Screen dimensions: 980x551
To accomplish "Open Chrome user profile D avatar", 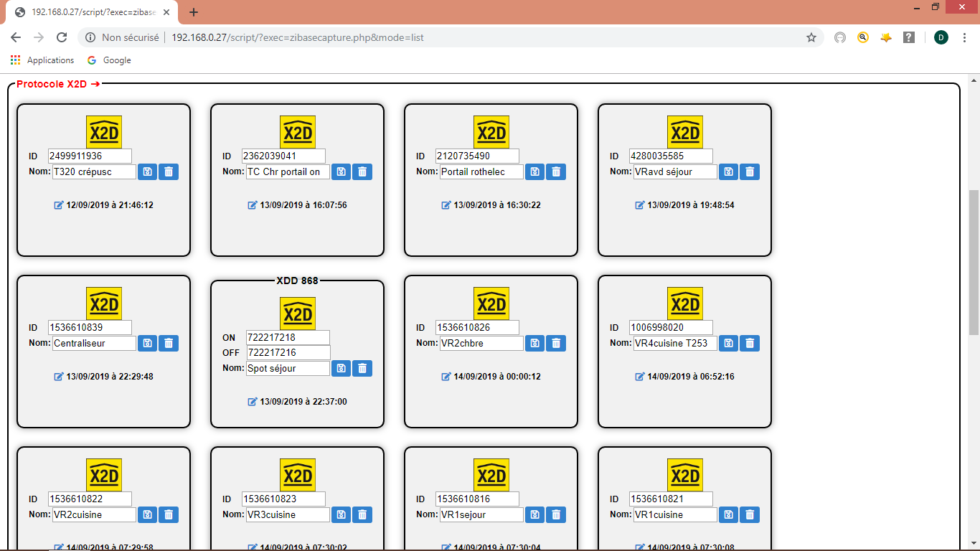I will pos(941,37).
